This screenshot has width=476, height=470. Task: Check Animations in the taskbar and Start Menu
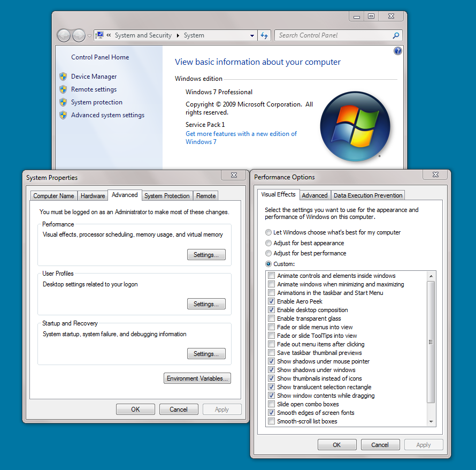tap(271, 293)
